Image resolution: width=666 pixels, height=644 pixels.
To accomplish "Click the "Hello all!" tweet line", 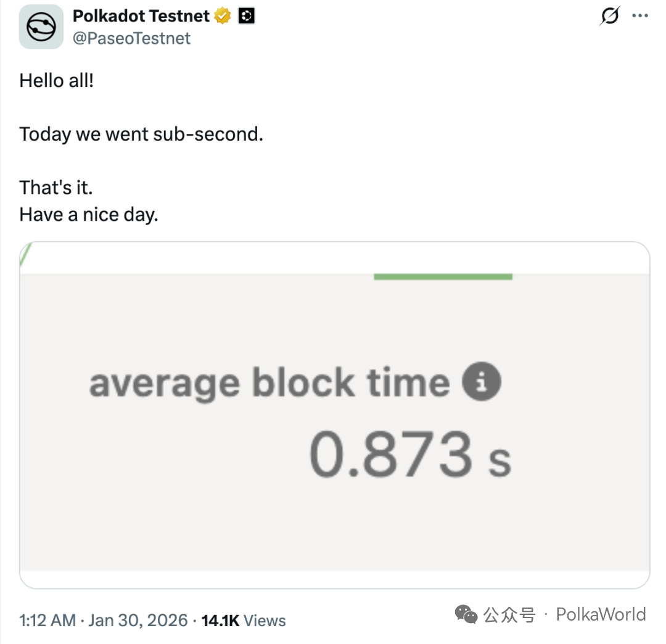I will click(57, 80).
